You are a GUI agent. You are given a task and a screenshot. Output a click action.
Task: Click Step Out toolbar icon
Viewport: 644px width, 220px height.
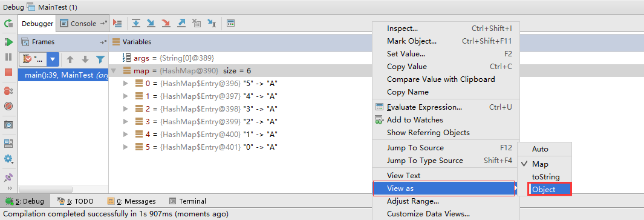point(181,24)
